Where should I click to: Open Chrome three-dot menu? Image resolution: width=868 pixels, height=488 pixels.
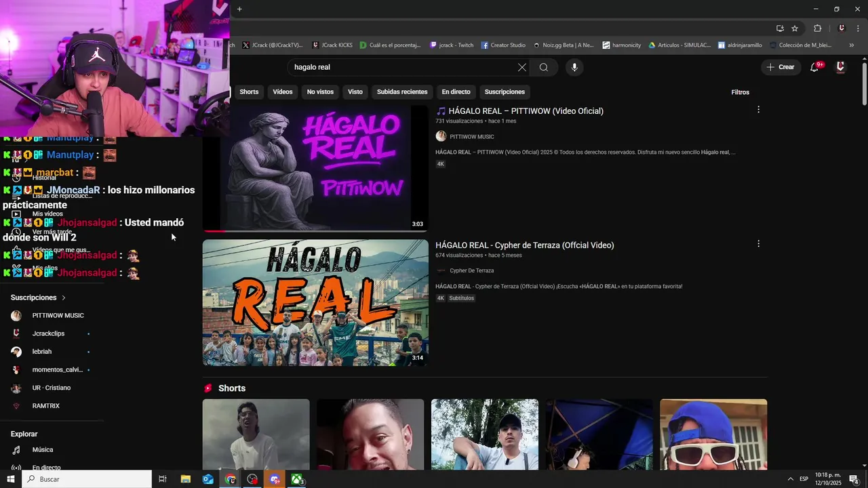(x=859, y=28)
